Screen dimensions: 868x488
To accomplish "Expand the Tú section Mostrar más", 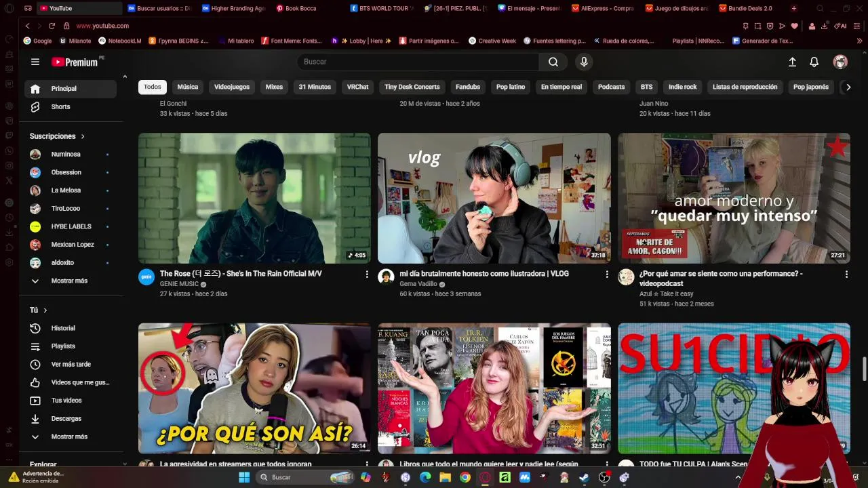I will point(71,437).
